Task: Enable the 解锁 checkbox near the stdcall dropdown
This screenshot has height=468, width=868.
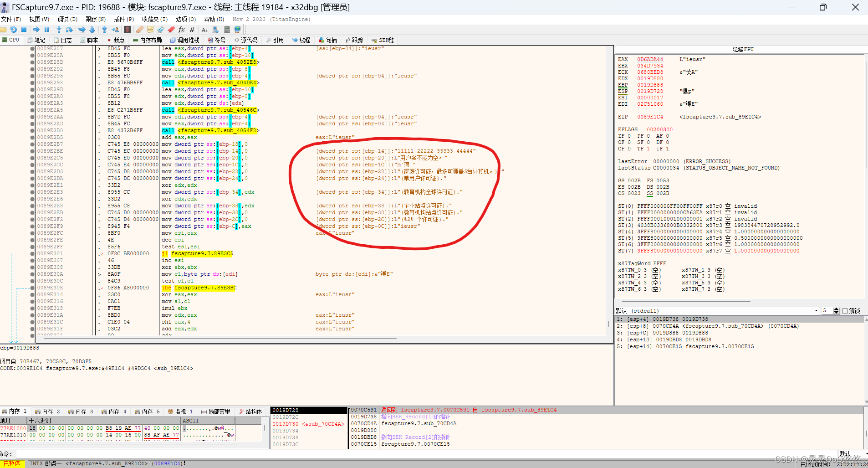Action: tap(845, 310)
